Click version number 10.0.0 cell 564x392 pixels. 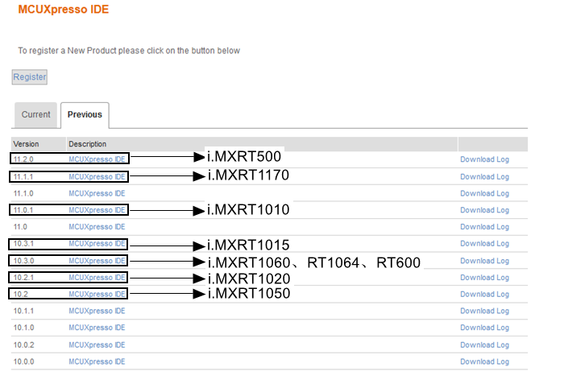(23, 361)
